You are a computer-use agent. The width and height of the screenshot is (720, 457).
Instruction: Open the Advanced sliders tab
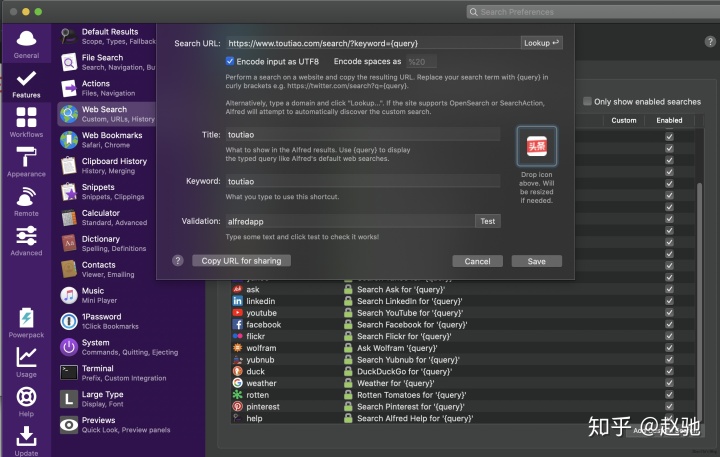point(26,241)
